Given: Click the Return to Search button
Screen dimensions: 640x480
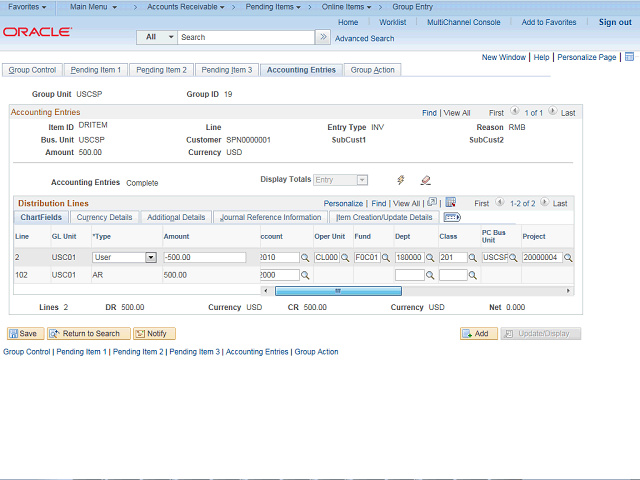Looking at the screenshot, I should (x=89, y=333).
